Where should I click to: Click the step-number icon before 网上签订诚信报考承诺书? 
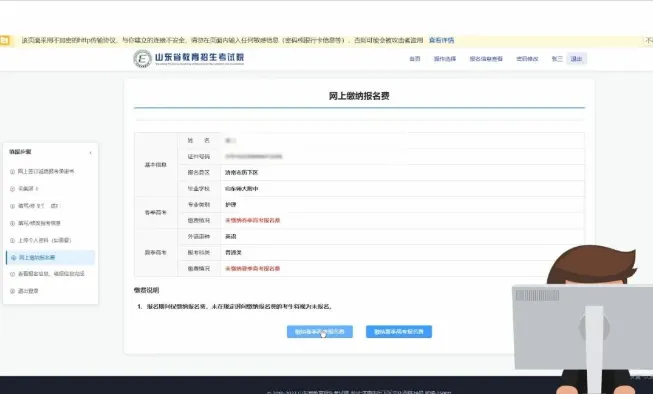(x=12, y=172)
